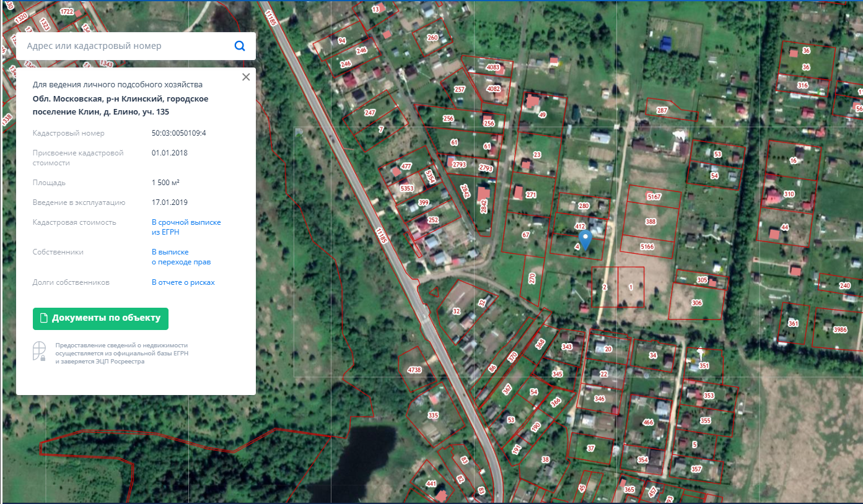
Task: Click parcel label 353
Action: click(709, 396)
